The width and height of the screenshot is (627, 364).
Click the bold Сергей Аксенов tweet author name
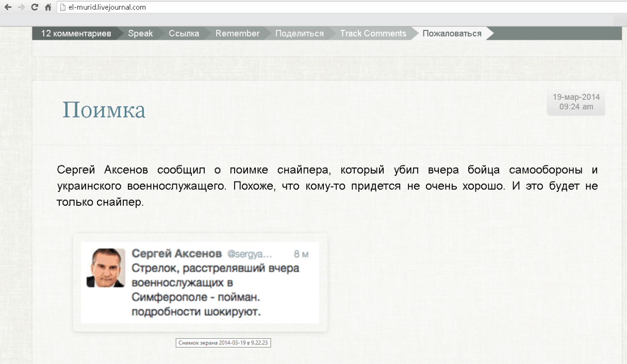[177, 254]
